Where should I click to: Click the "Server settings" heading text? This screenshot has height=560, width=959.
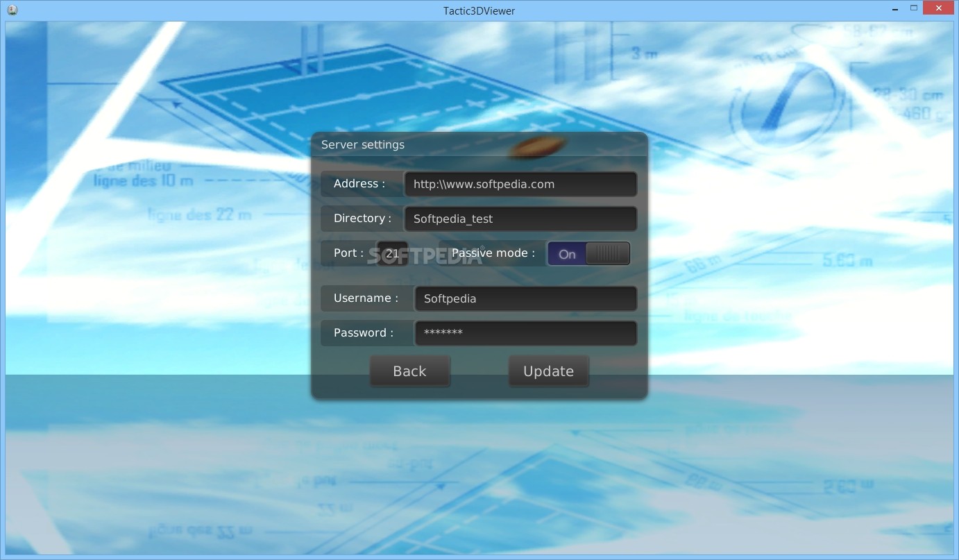[363, 145]
